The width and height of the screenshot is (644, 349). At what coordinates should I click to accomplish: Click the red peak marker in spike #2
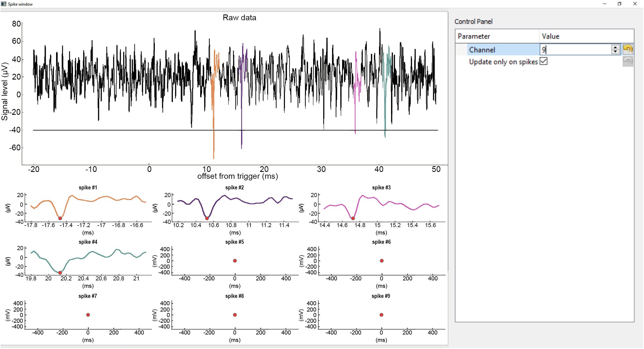207,218
